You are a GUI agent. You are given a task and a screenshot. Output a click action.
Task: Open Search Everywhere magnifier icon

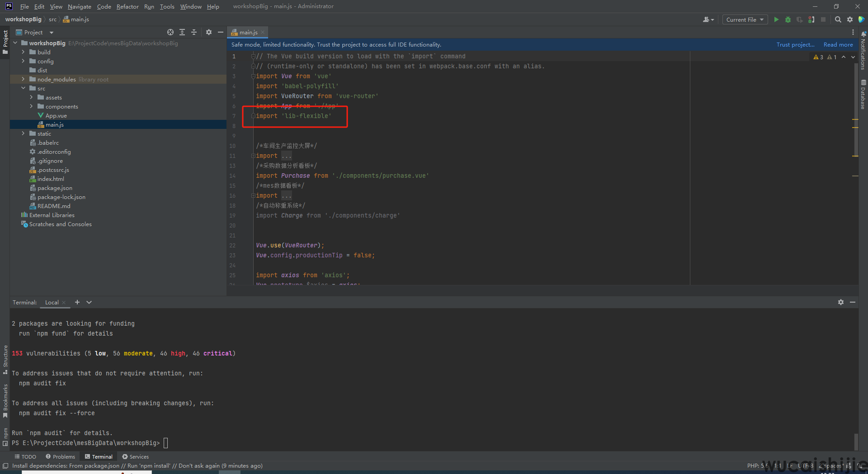coord(838,19)
